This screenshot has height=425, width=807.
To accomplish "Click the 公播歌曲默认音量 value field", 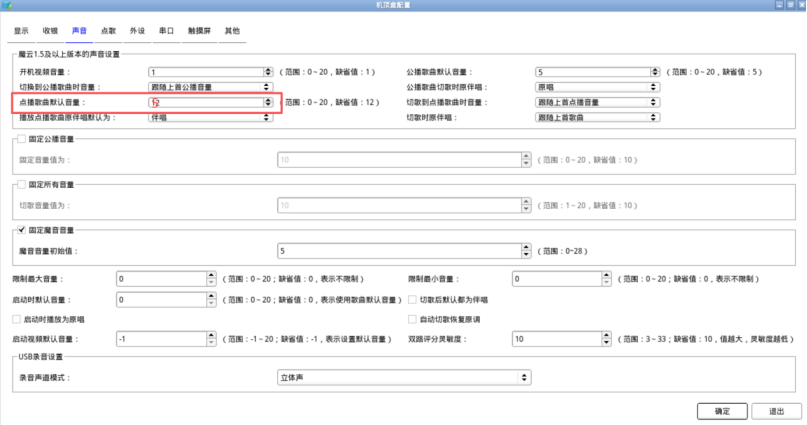I will coord(593,72).
